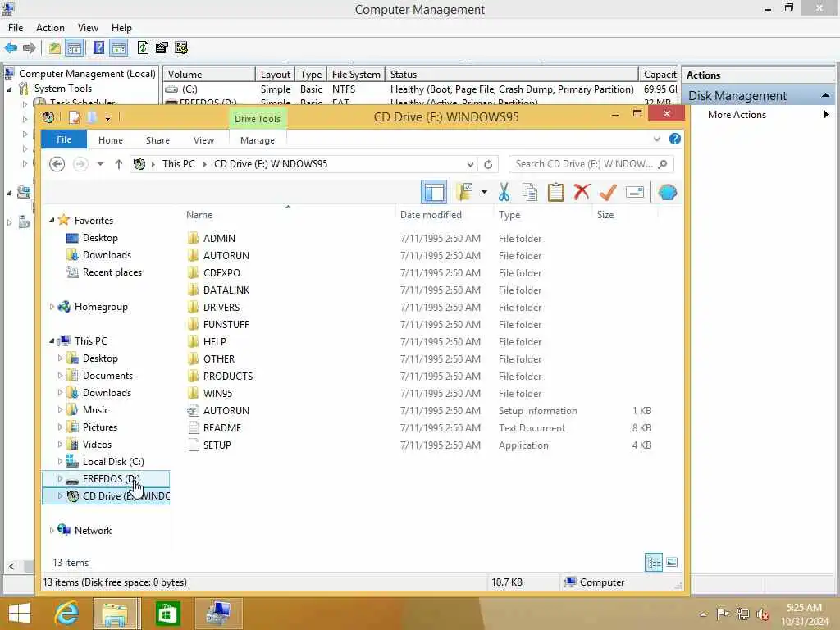
Task: Click Computer Management taskbar icon
Action: tap(218, 614)
